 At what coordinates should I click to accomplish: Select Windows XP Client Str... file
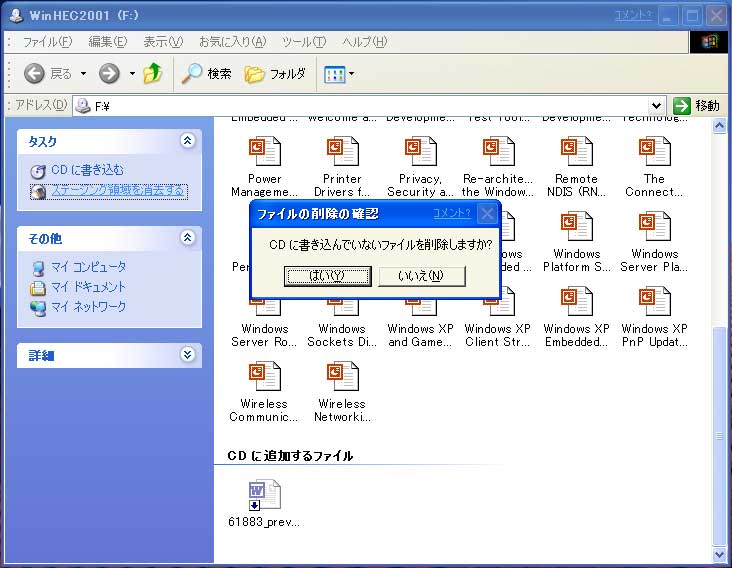coord(498,323)
